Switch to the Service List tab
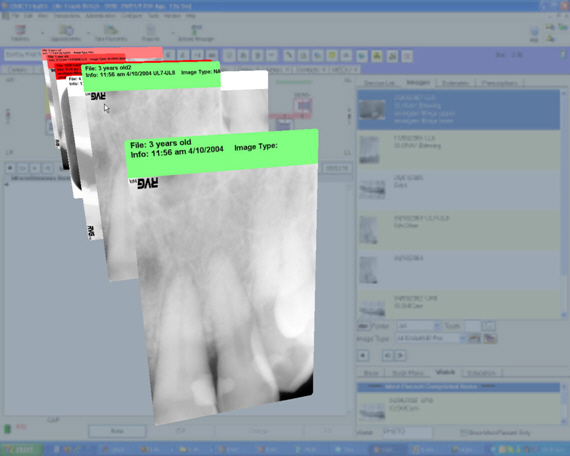570x456 pixels. 379,83
